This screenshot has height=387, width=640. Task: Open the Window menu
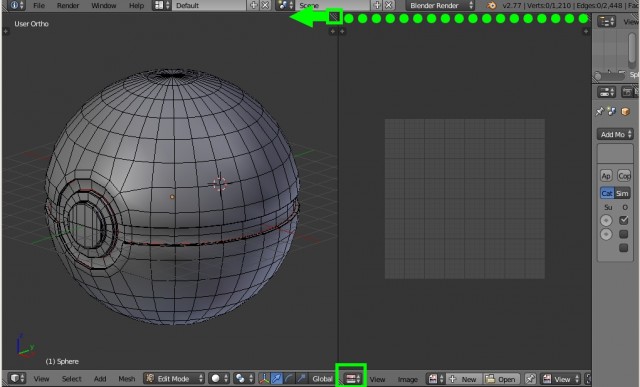click(103, 6)
